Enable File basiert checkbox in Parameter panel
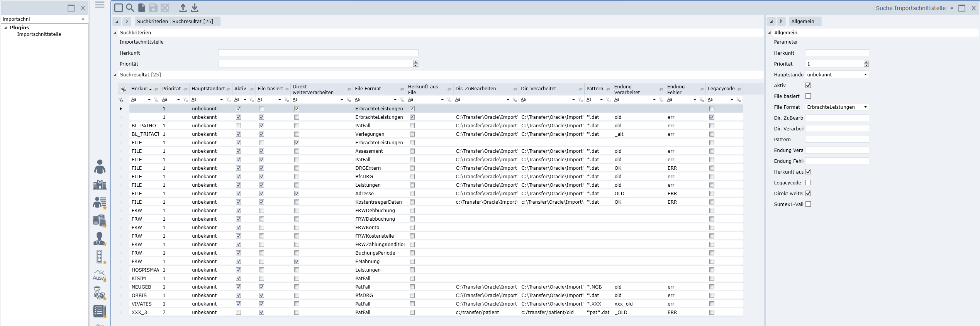The image size is (980, 326). click(x=808, y=96)
